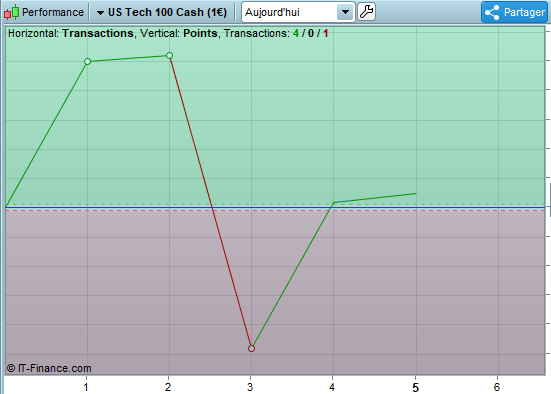Select the transaction 2 data point
The image size is (551, 394).
coord(169,56)
